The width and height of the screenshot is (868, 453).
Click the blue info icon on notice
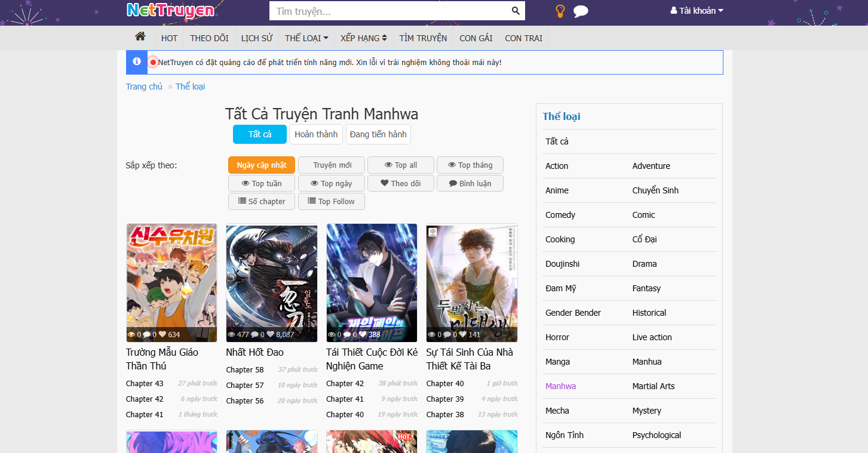click(x=137, y=62)
